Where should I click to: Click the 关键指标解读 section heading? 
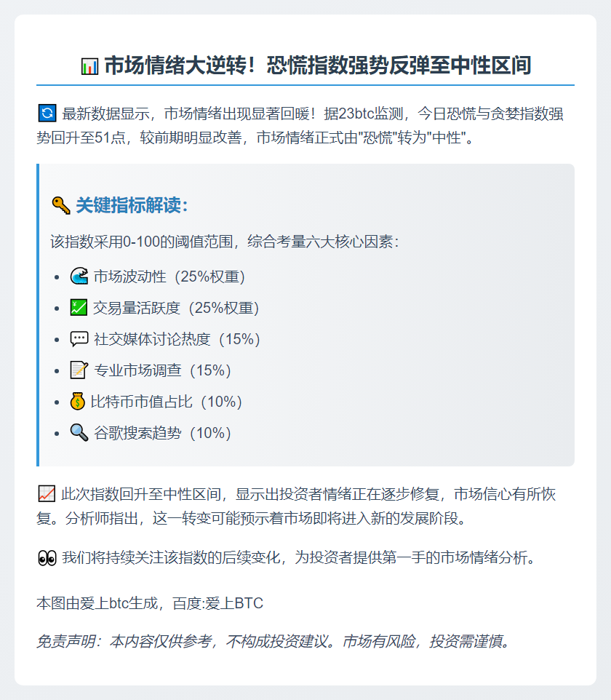point(132,206)
